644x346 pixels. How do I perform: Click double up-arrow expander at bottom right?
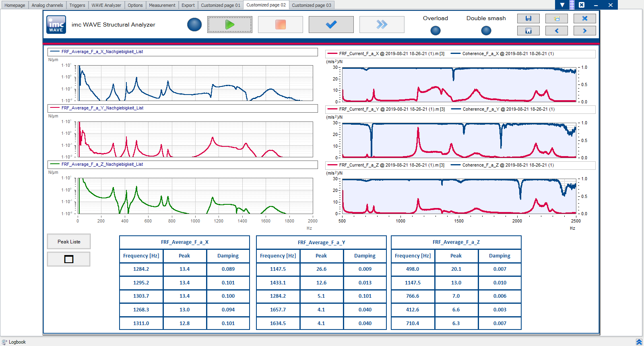point(639,342)
